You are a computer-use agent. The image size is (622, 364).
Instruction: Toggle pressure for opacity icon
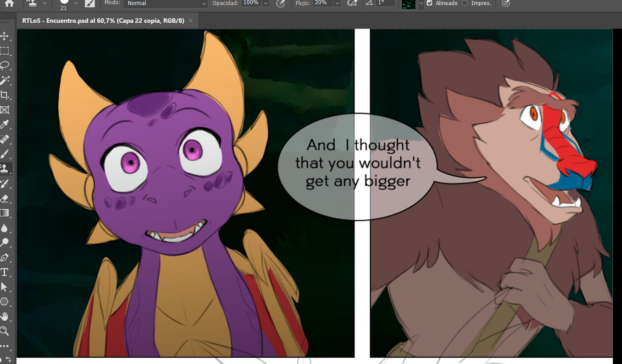[x=280, y=3]
